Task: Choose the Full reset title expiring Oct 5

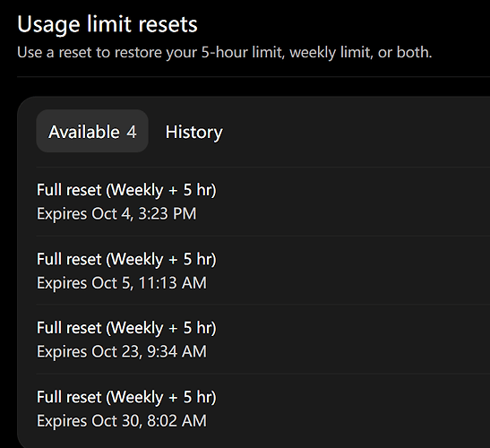Action: coord(126,259)
